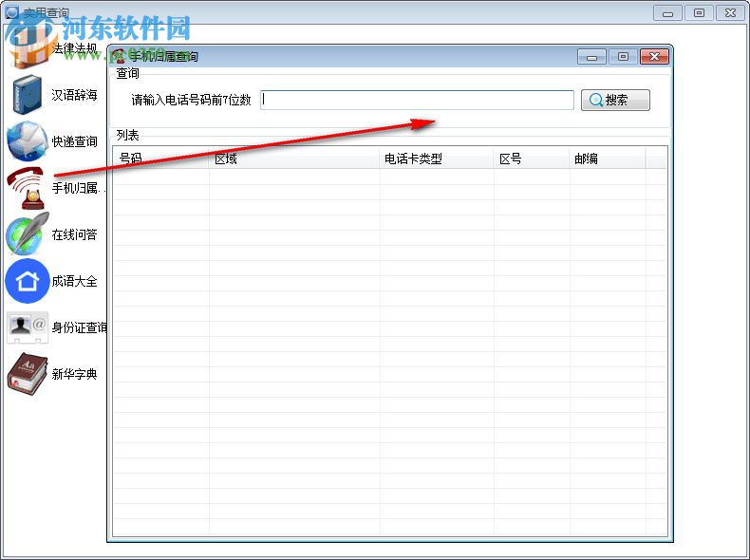Select the 成语大全 label in sidebar
Viewport: 750px width, 560px height.
click(x=74, y=281)
